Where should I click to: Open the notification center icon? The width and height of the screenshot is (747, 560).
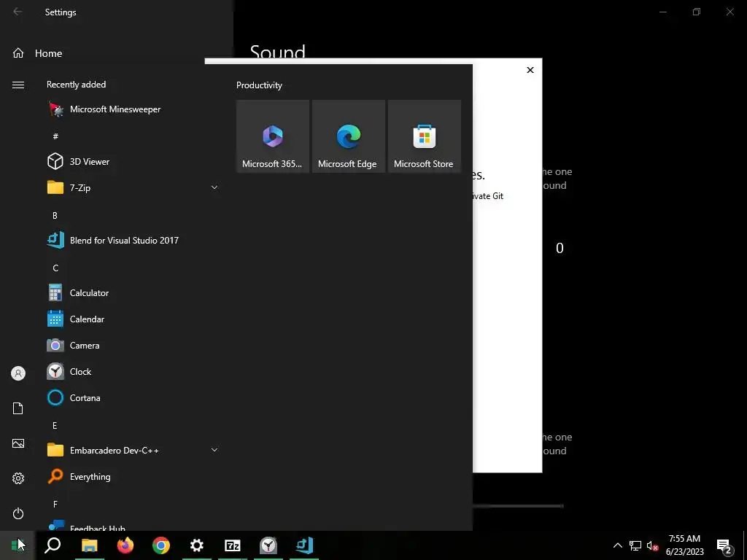click(724, 545)
